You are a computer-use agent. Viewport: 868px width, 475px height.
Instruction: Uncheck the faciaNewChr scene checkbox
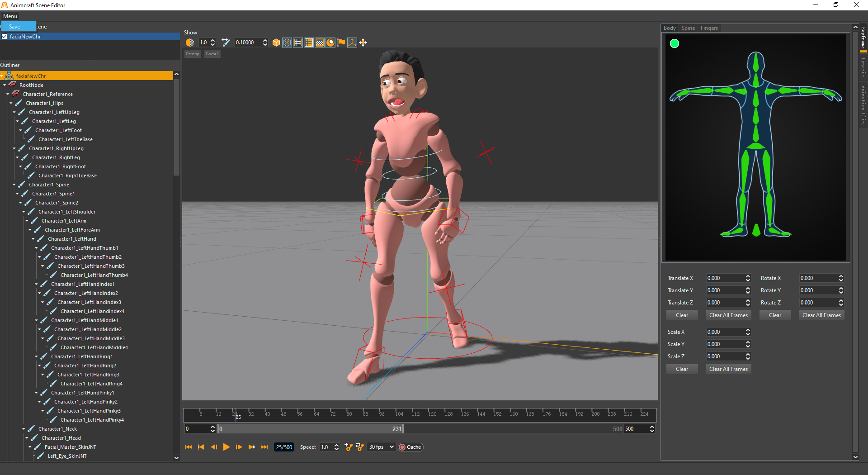(5, 37)
